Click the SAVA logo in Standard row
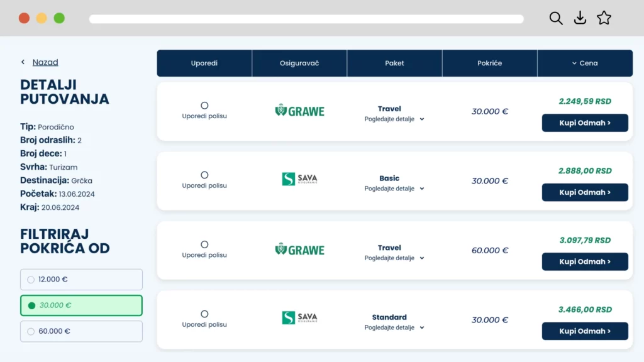Viewport: 644px width, 362px height. 300,317
